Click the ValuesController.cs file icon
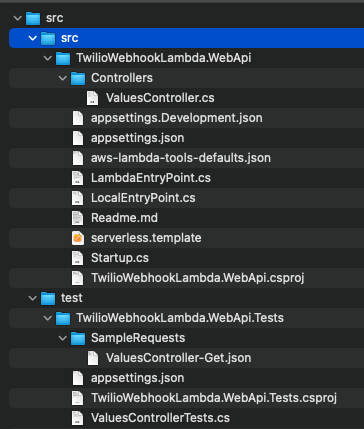Image resolution: width=364 pixels, height=429 pixels. [x=93, y=98]
